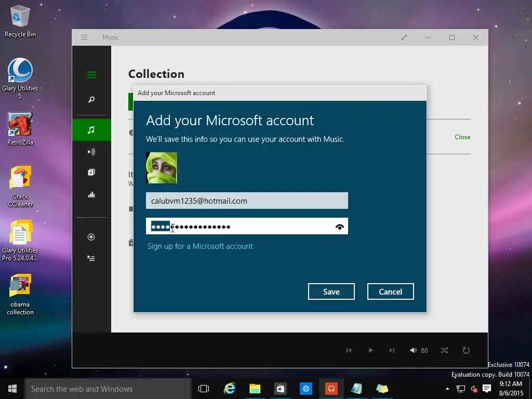Screen dimensions: 532x399
Task: Open Glary Utilities 5 desktop shortcut
Action: coord(20,78)
